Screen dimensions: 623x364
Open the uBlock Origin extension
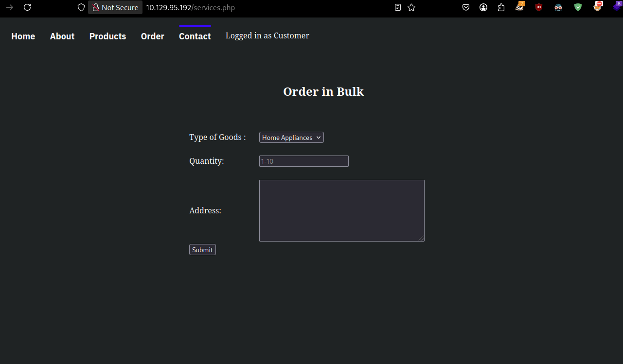[x=538, y=7]
